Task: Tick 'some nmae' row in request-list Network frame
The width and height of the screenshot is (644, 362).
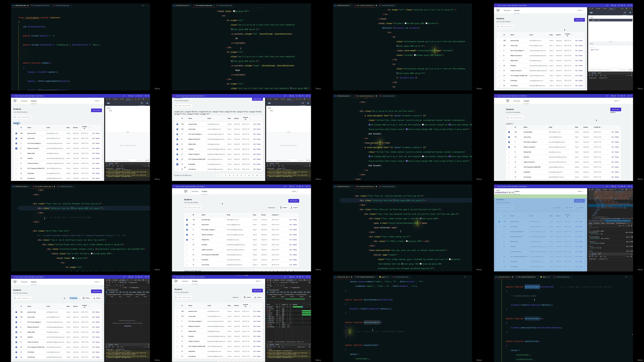Action: pos(177,316)
